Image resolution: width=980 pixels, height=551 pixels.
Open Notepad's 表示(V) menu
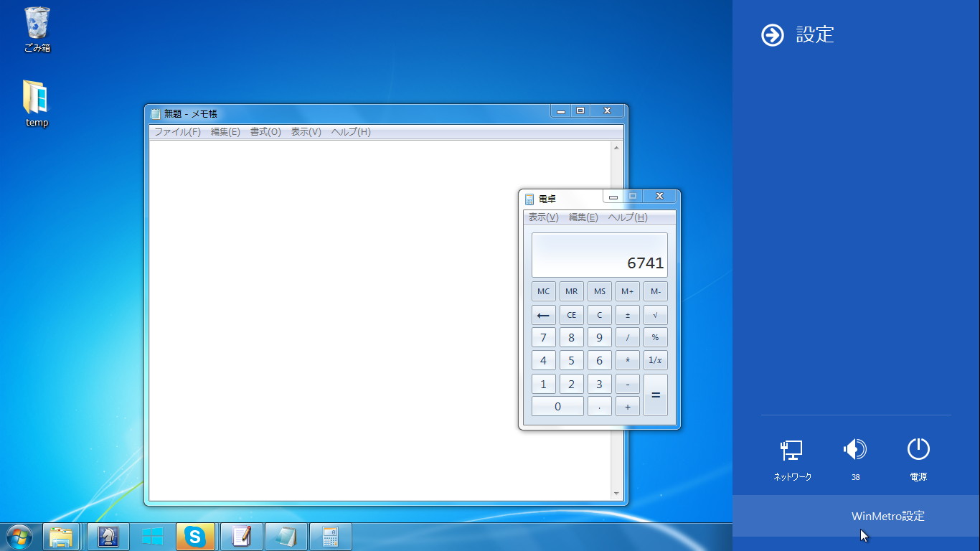pos(306,132)
